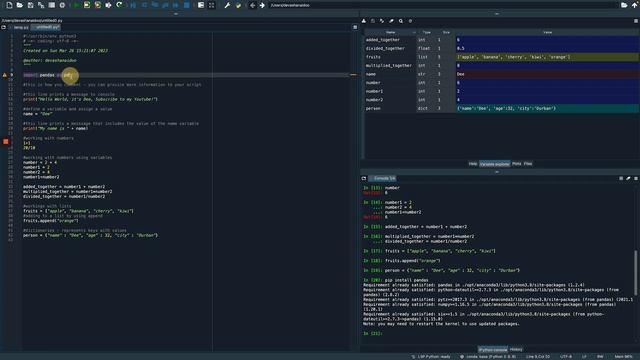Screen dimensions: 640x360
Task: Click the conda base environment status
Action: tap(488, 357)
